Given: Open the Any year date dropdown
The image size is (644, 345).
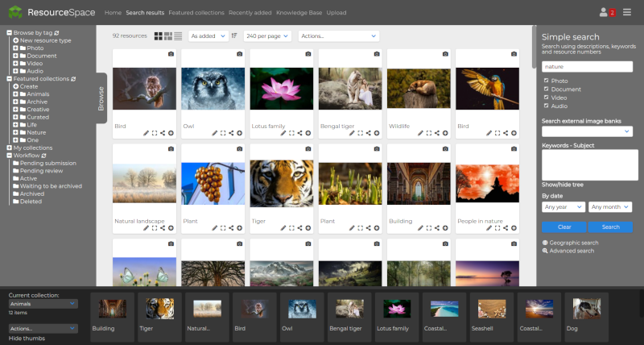Looking at the screenshot, I should (x=563, y=207).
